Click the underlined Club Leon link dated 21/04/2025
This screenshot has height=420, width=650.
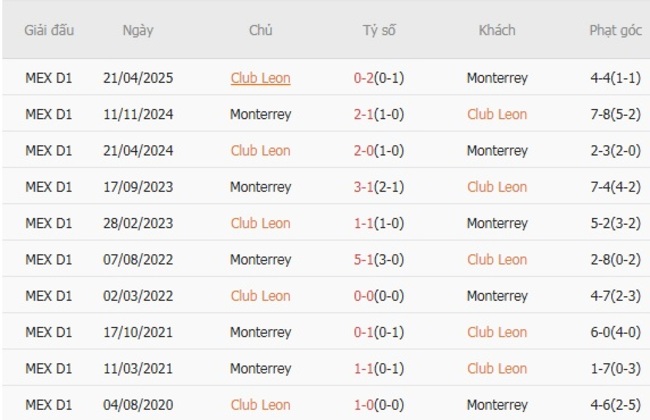[260, 78]
